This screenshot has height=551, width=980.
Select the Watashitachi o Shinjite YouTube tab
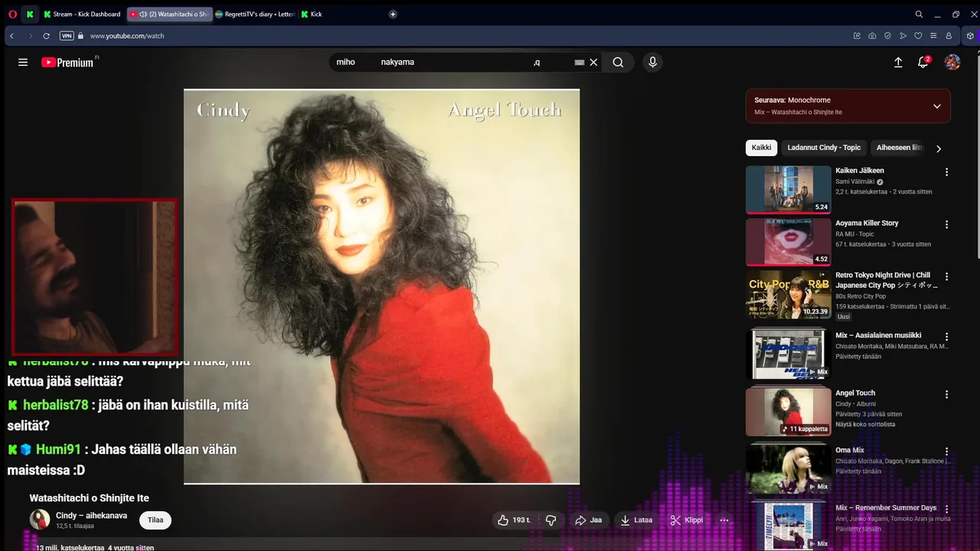point(169,14)
